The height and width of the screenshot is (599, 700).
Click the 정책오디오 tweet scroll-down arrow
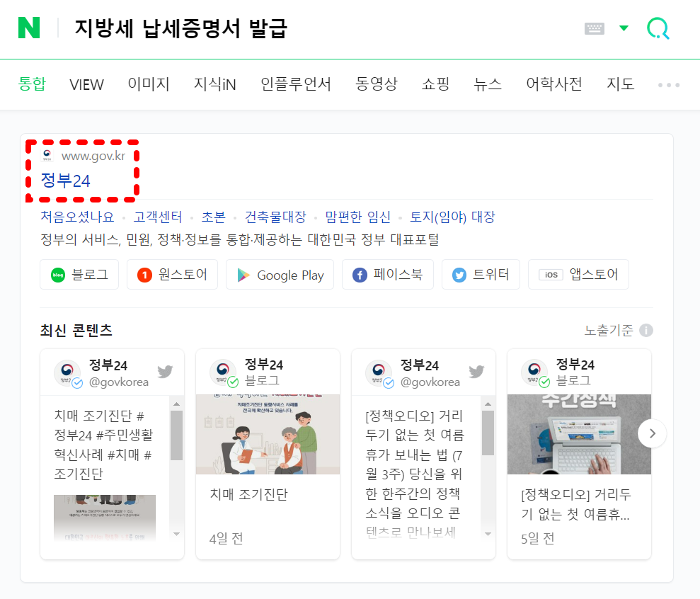coord(488,534)
